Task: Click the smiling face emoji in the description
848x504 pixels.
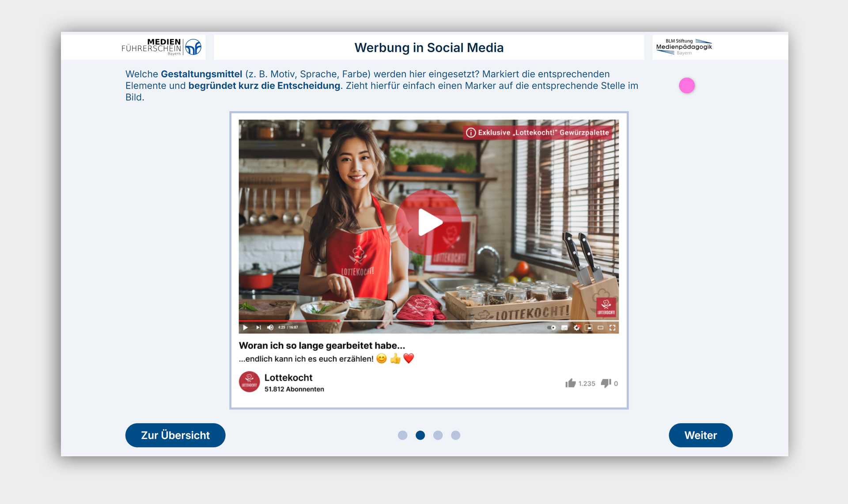Action: tap(382, 359)
